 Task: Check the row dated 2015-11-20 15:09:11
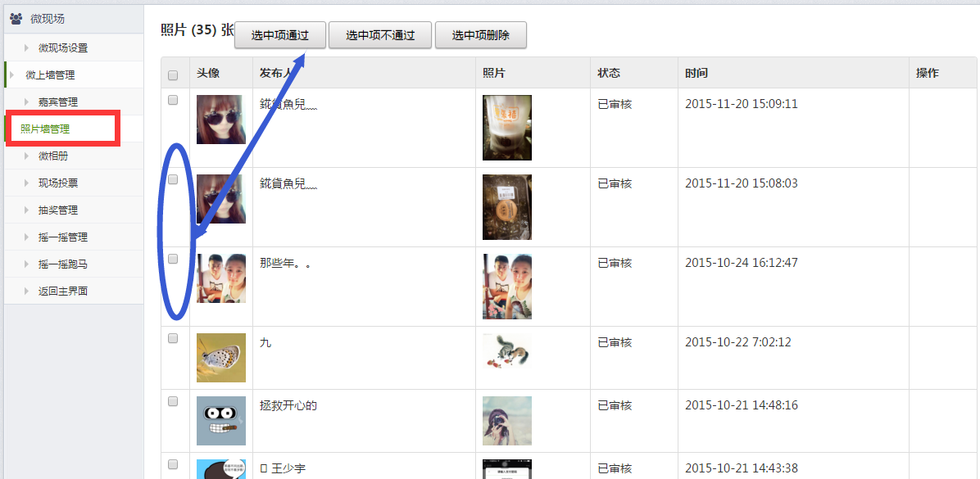pyautogui.click(x=173, y=100)
